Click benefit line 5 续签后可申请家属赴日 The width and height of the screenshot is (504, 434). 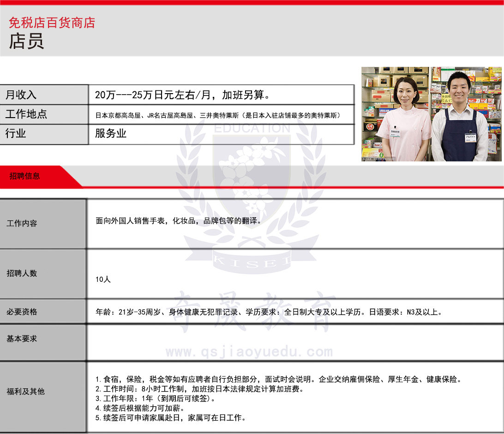(x=171, y=418)
